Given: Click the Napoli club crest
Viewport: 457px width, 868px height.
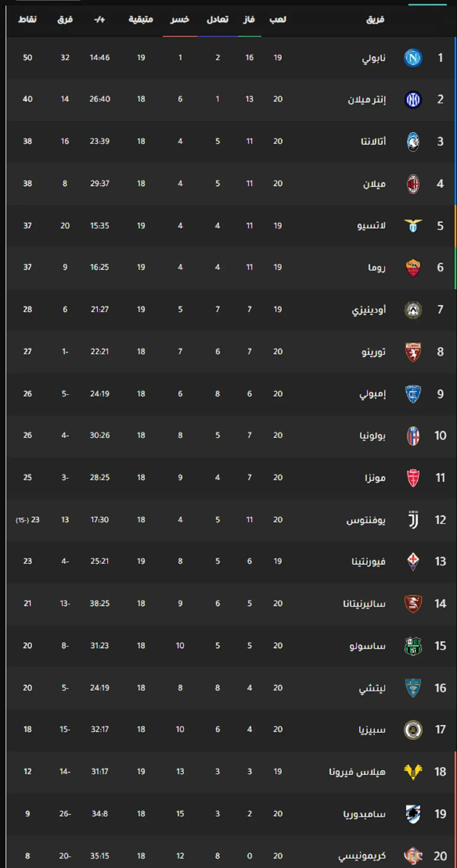Looking at the screenshot, I should click(x=413, y=58).
